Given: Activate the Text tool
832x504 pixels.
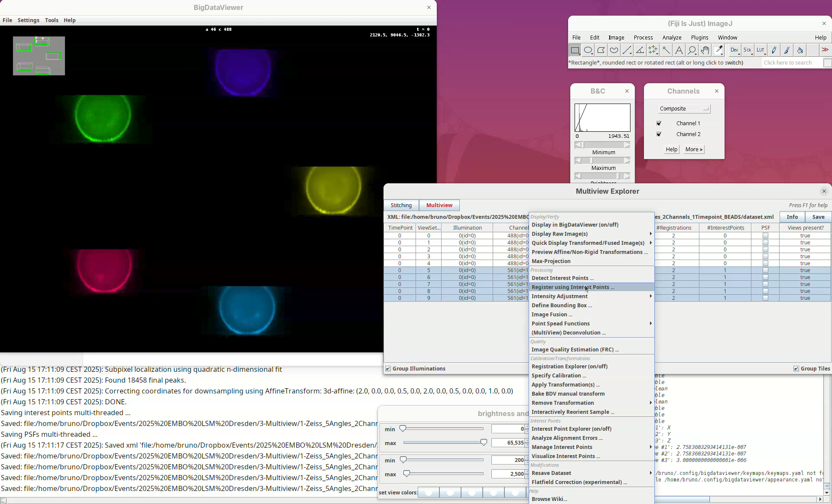Looking at the screenshot, I should click(x=679, y=50).
